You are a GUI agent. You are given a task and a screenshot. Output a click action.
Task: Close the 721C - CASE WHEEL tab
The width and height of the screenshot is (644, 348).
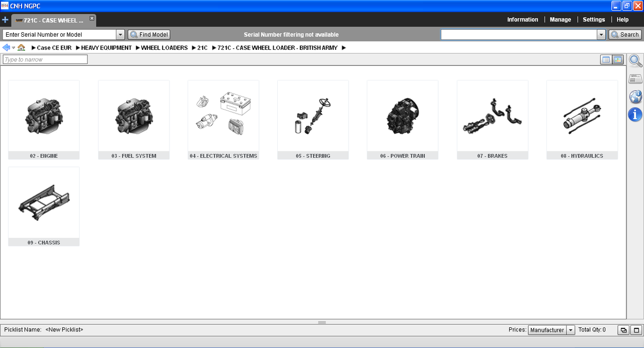(92, 18)
